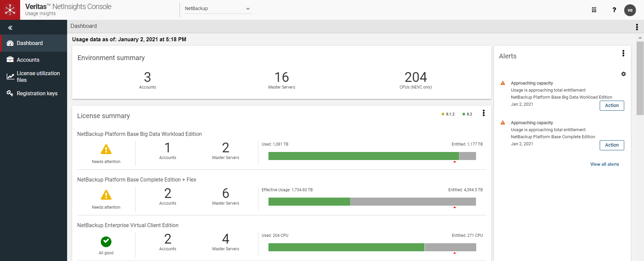Open Accounts in the sidebar
Screen dimensions: 644x261
[x=34, y=60]
